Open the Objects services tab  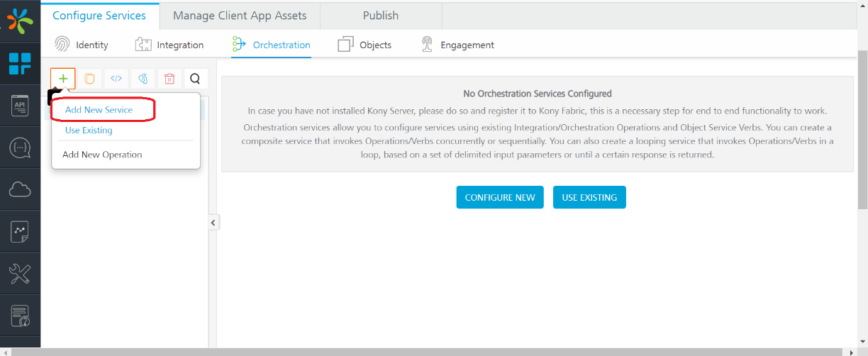[365, 45]
